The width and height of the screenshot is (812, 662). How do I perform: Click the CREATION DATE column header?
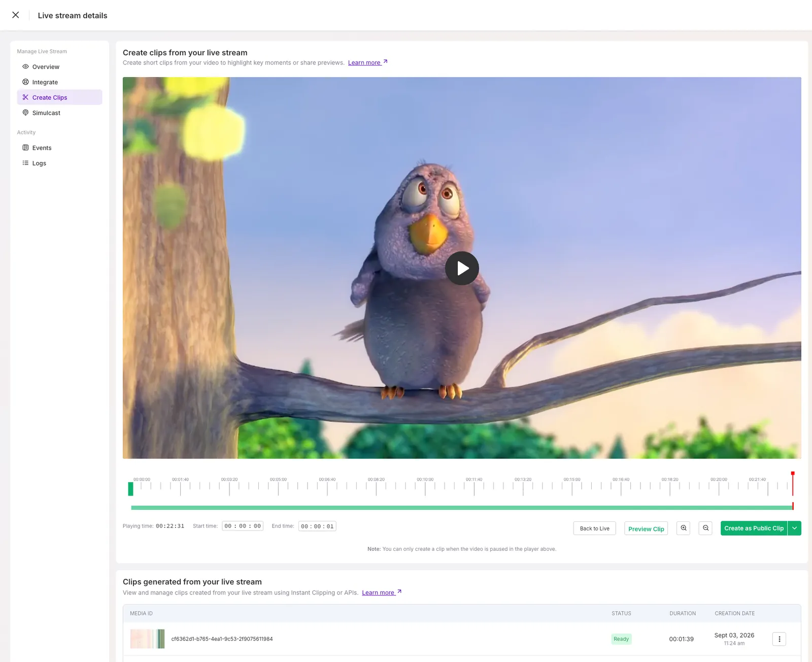point(734,613)
